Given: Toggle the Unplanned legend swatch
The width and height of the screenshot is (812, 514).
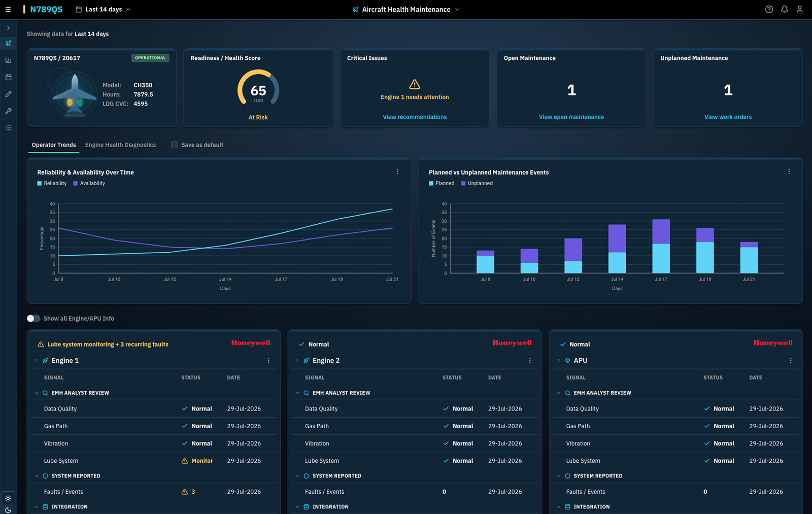Looking at the screenshot, I should click(463, 183).
